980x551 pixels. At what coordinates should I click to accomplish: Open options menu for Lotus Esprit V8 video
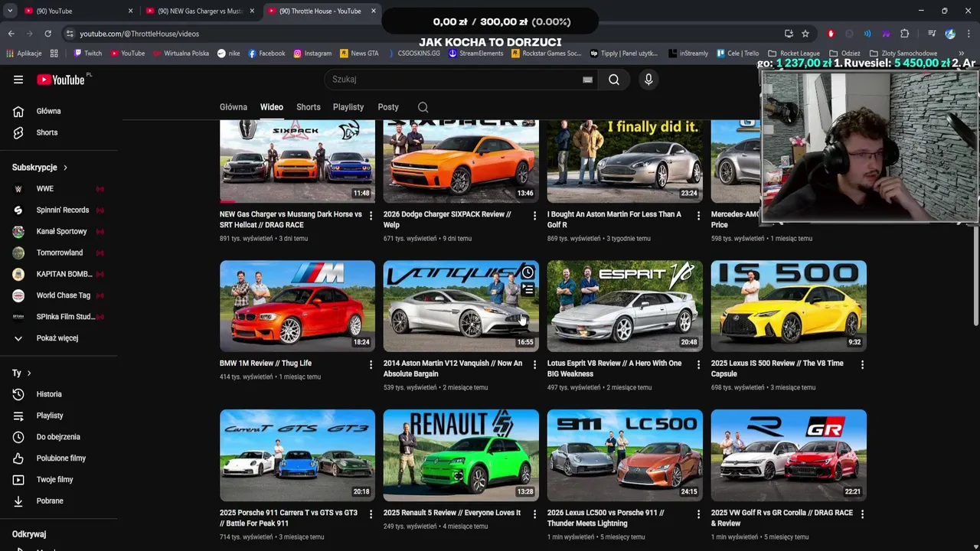[698, 365]
